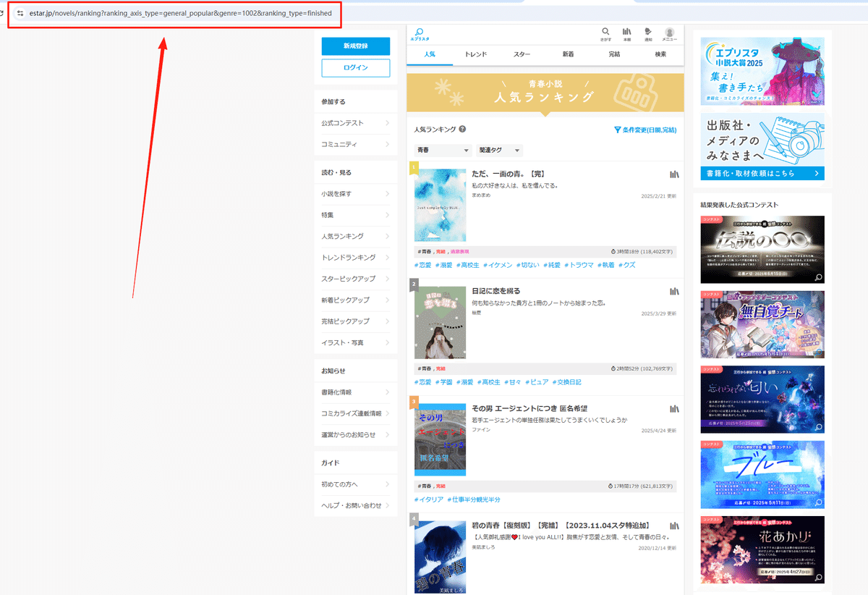
Task: Switch to the 検索 tab
Action: coord(660,55)
